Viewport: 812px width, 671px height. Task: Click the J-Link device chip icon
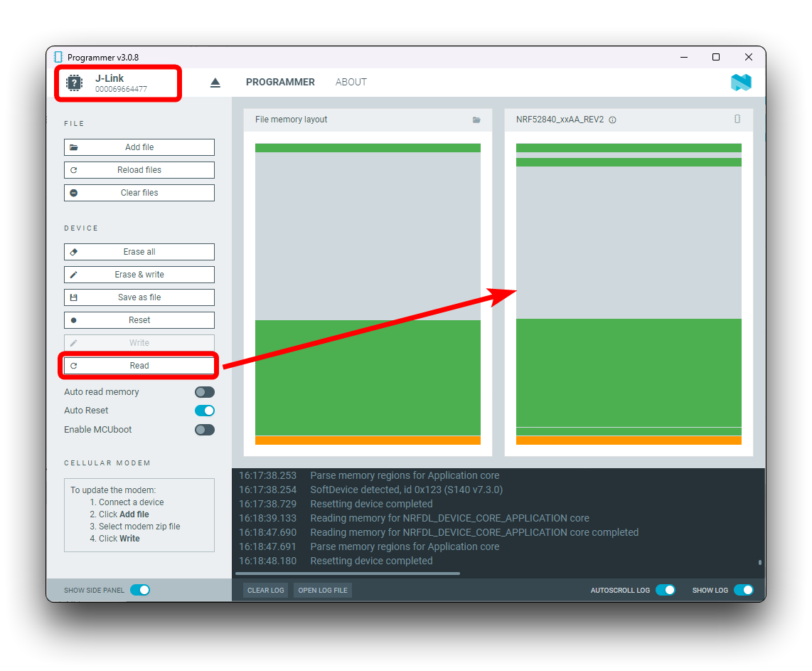[74, 83]
